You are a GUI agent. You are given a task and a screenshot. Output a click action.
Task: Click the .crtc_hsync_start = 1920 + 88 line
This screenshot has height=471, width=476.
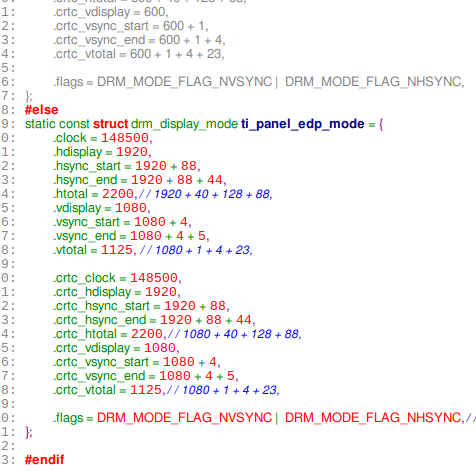(141, 306)
